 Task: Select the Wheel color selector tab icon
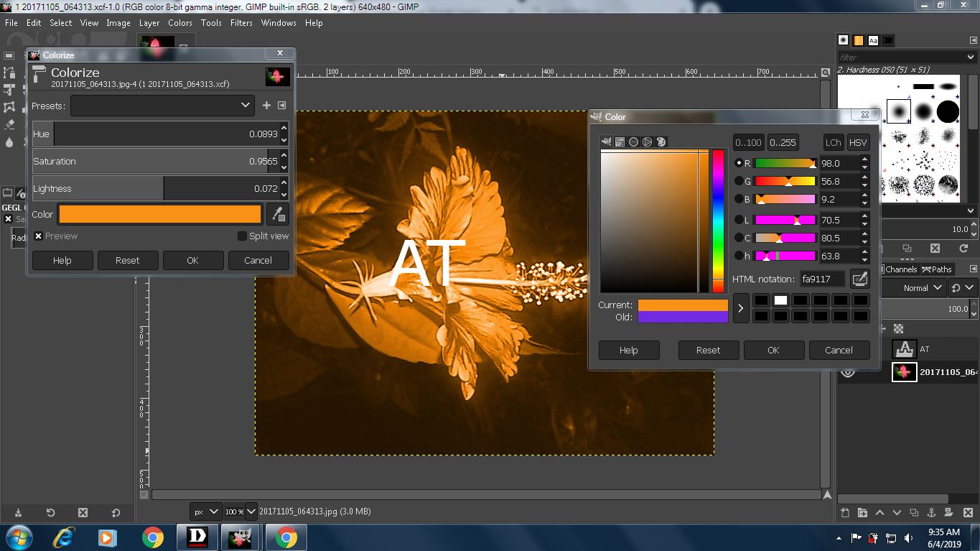pyautogui.click(x=648, y=142)
